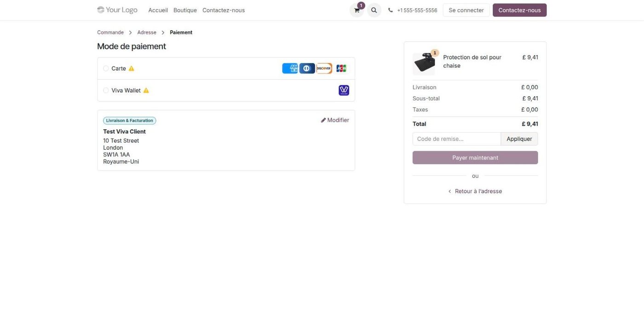Open the Accueil menu item

point(158,10)
